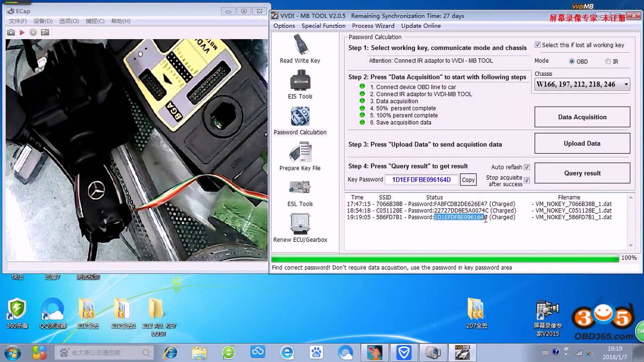Click the green 100% progress bar

click(445, 258)
